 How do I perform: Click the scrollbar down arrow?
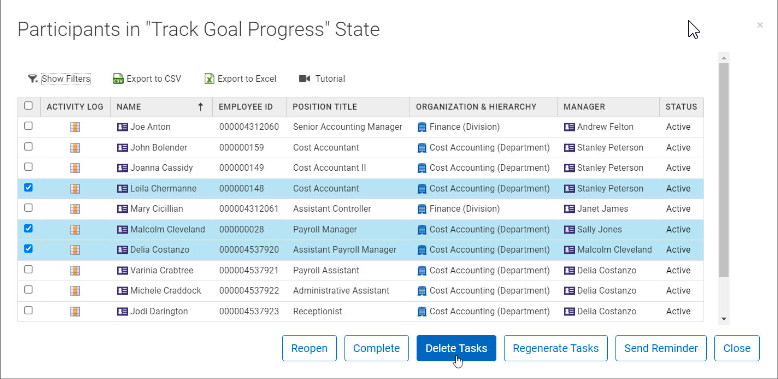click(724, 319)
